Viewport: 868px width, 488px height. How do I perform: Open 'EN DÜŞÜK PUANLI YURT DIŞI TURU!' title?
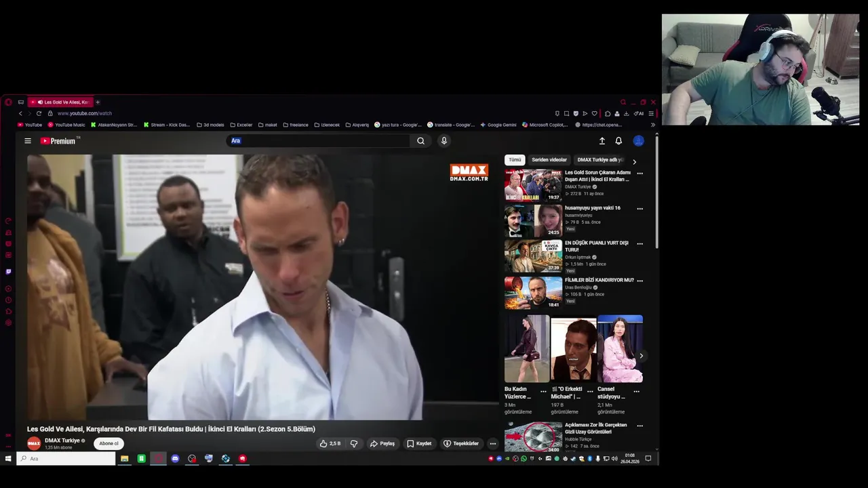click(597, 246)
